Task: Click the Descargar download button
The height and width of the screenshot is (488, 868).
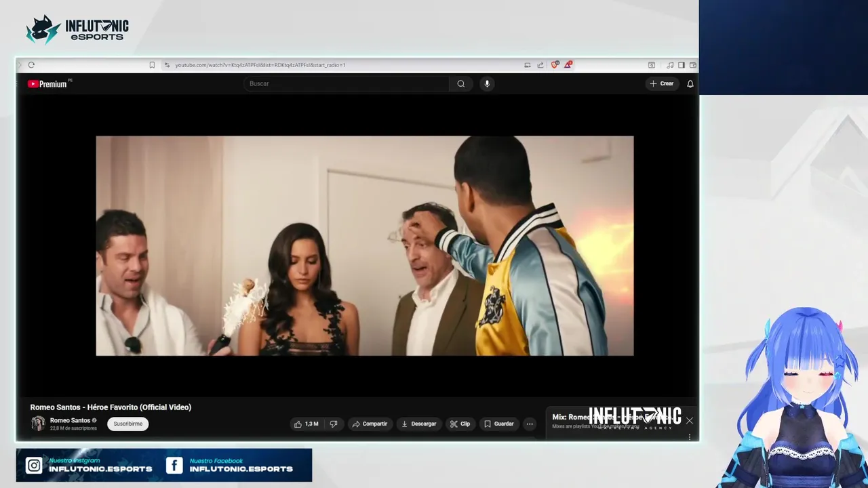Action: (419, 424)
